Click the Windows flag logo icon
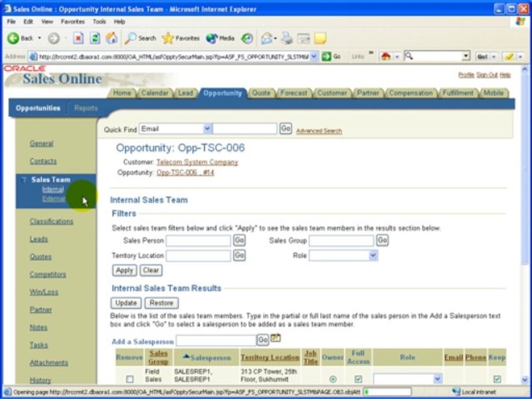The height and width of the screenshot is (399, 532). point(520,22)
